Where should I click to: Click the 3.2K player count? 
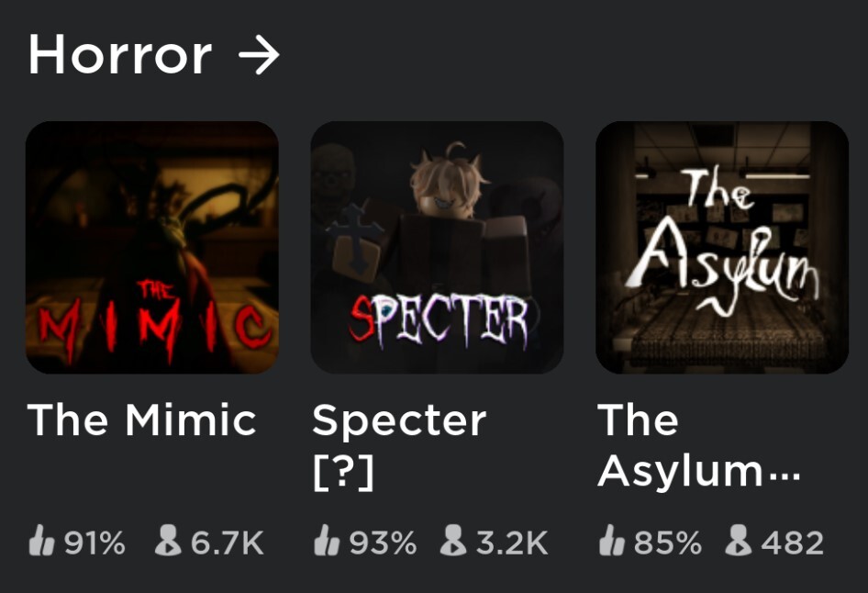click(x=512, y=543)
